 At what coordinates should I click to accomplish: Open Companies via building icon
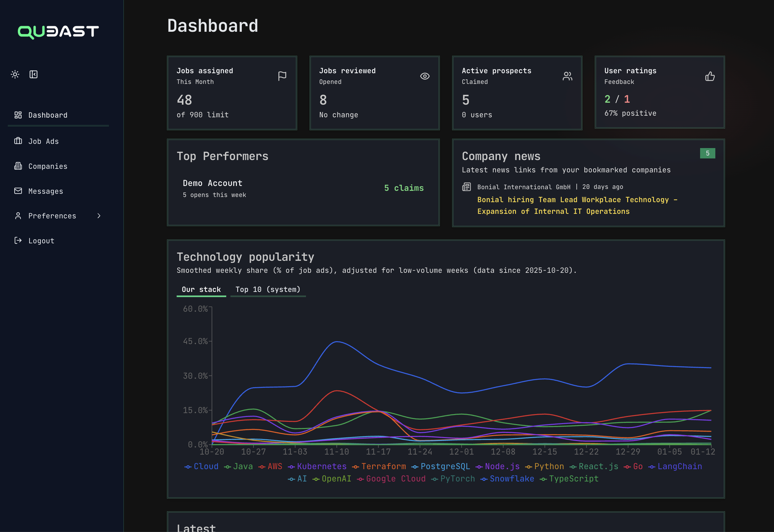pyautogui.click(x=18, y=166)
